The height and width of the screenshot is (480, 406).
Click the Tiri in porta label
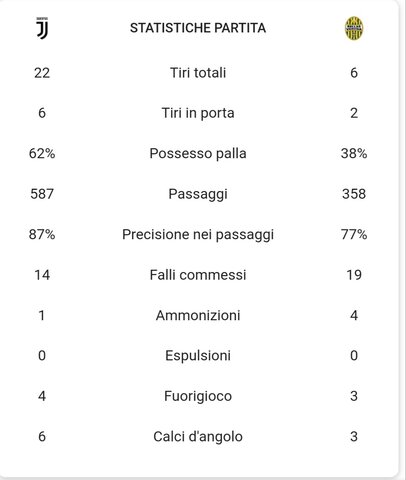coord(198,113)
